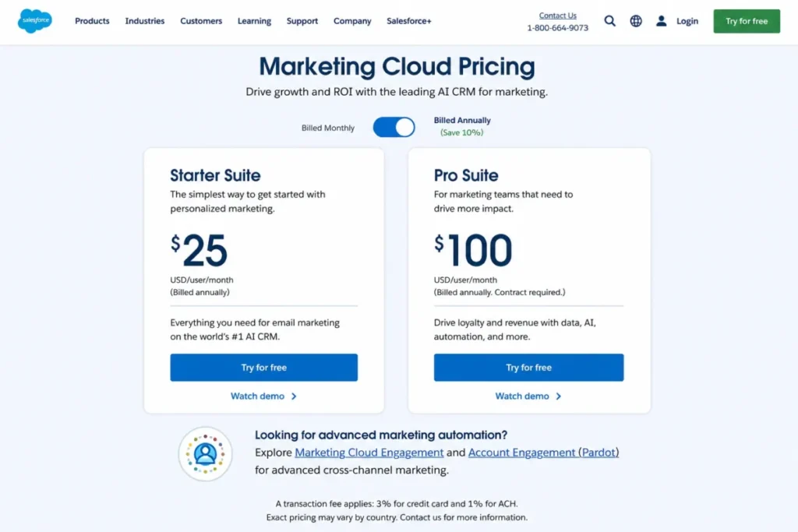Click the green Try for free header button

coord(747,21)
